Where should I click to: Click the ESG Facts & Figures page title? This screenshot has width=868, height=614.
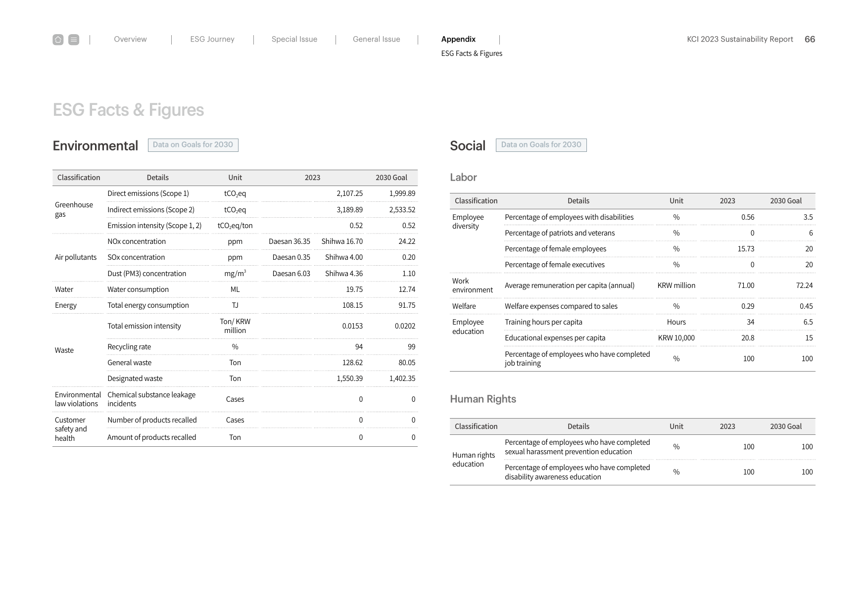[128, 110]
